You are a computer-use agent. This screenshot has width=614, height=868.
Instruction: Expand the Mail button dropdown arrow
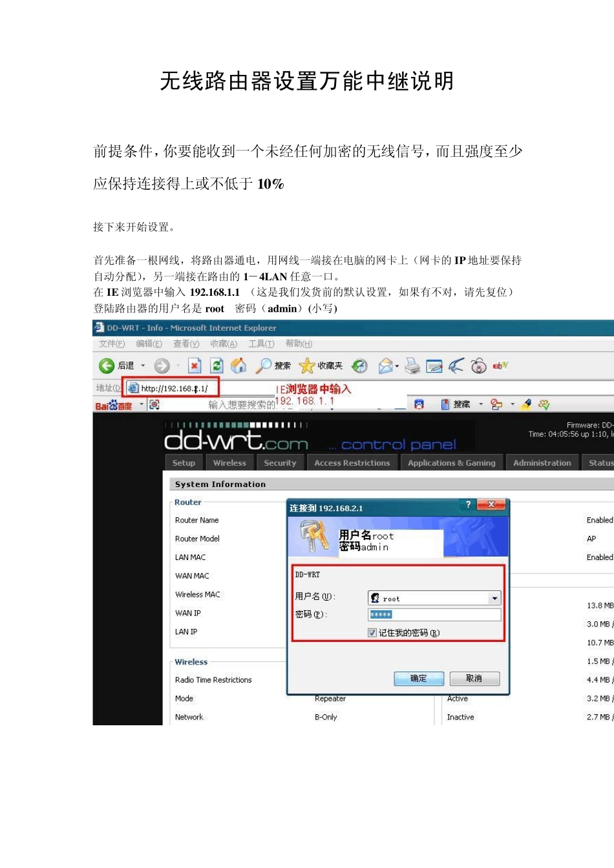[x=397, y=366]
